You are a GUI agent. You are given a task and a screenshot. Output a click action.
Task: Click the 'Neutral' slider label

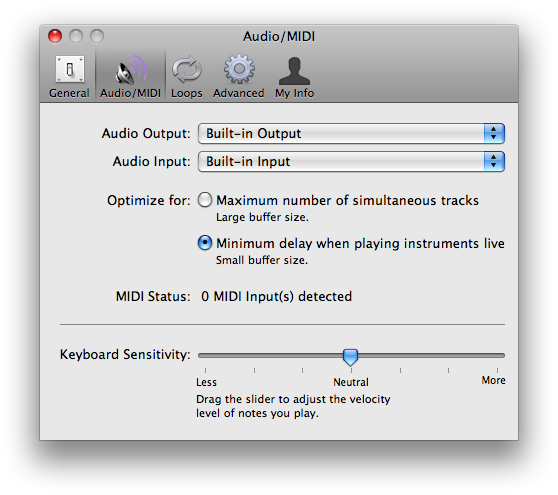[351, 382]
